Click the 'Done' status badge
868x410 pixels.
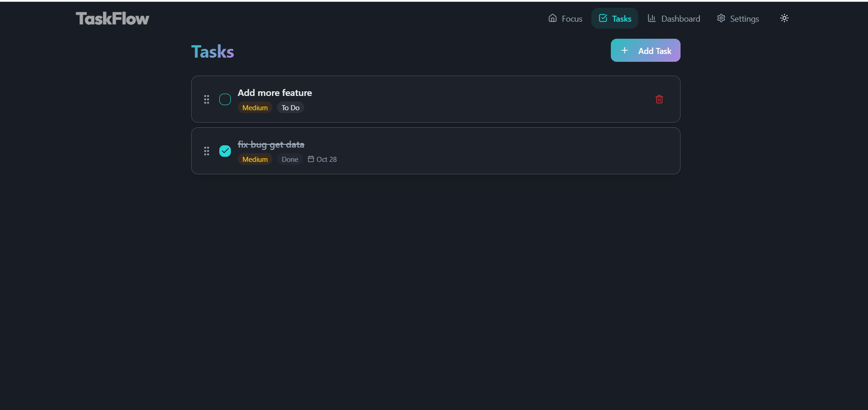tap(290, 159)
